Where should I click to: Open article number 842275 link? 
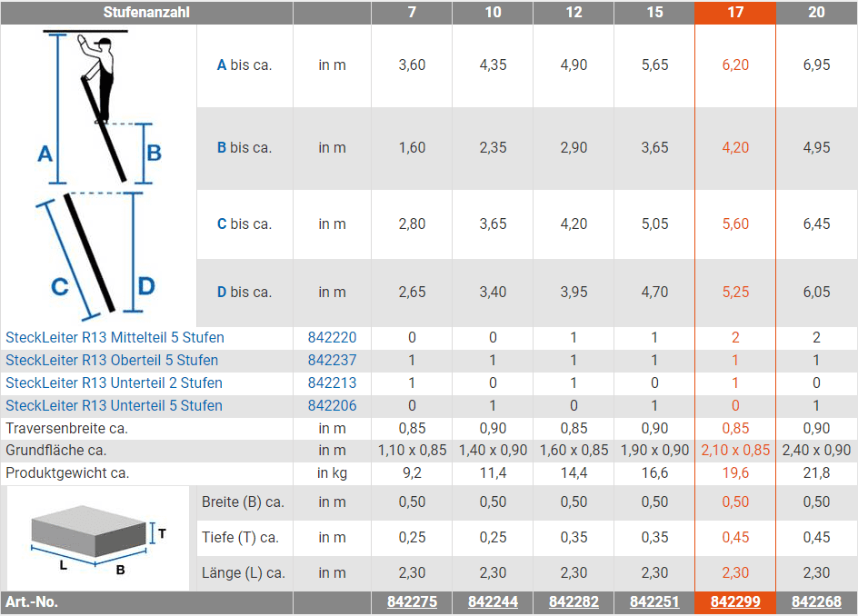[412, 601]
